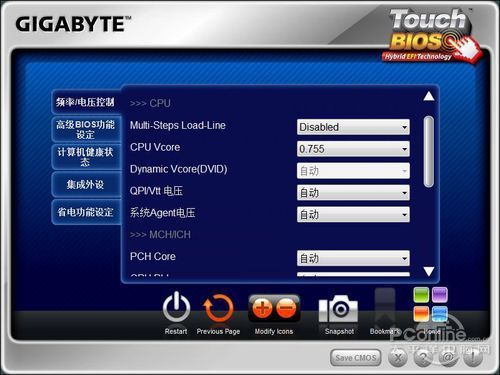Click the help question mark round button
The width and height of the screenshot is (500, 375).
pos(423,358)
